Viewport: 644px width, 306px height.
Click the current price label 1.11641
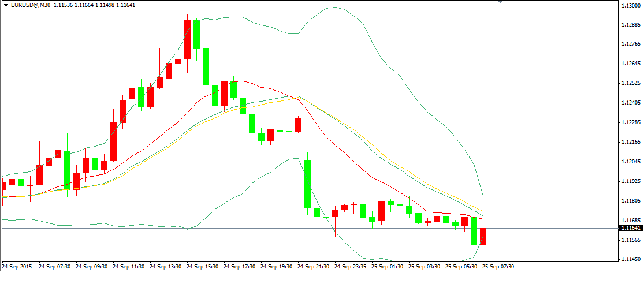click(x=630, y=228)
